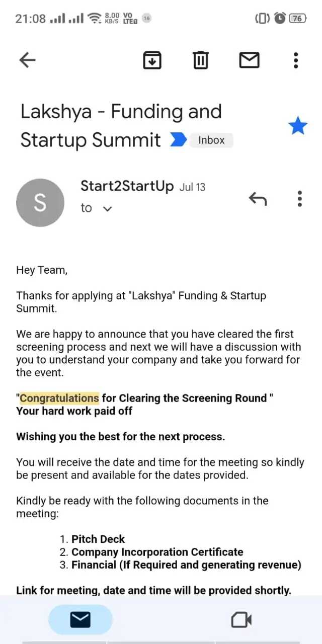This screenshot has height=644, width=322.
Task: Tap the email subject title
Action: click(121, 125)
